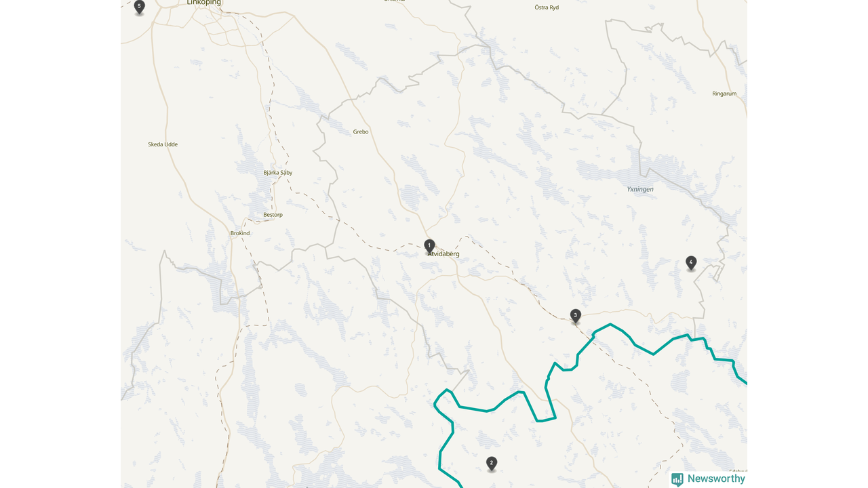
Task: Select map marker number 1 near Åtvidaberg
Action: click(x=429, y=246)
